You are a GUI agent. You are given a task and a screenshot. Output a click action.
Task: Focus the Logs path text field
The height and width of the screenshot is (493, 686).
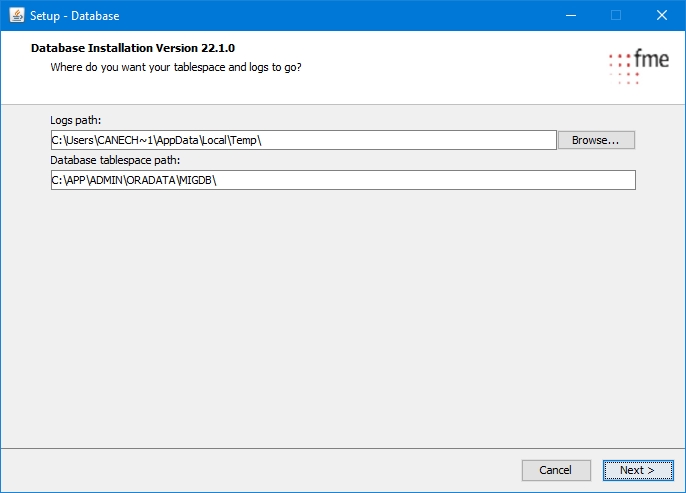point(400,141)
